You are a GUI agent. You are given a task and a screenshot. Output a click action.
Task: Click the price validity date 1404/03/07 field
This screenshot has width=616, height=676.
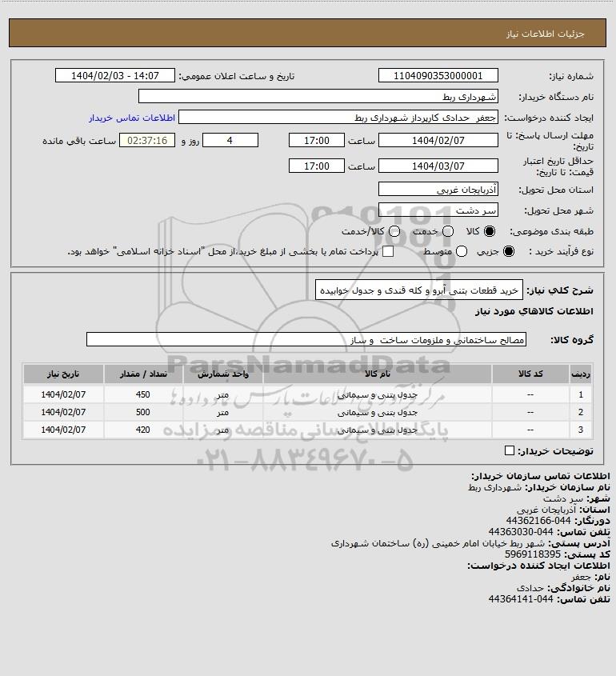tap(438, 166)
